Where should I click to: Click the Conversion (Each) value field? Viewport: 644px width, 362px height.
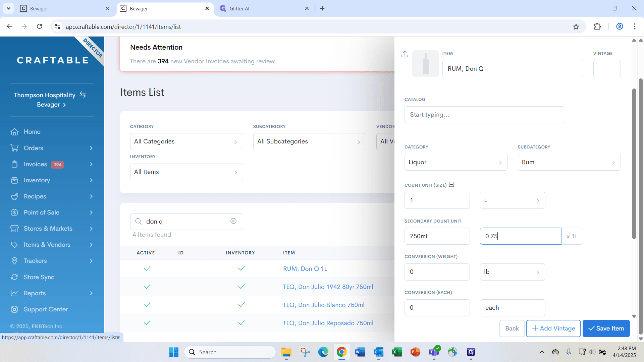pos(437,308)
